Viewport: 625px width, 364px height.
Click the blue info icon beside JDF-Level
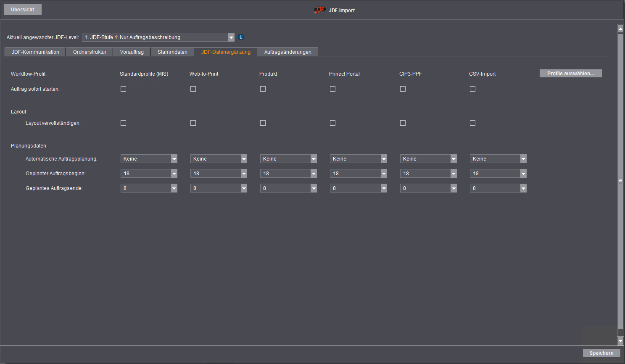[x=241, y=37]
